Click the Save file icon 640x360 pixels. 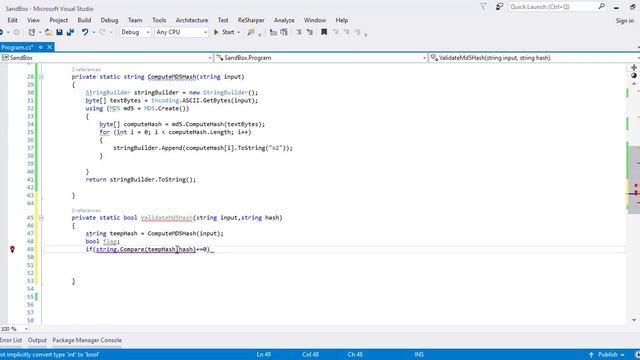[x=60, y=32]
